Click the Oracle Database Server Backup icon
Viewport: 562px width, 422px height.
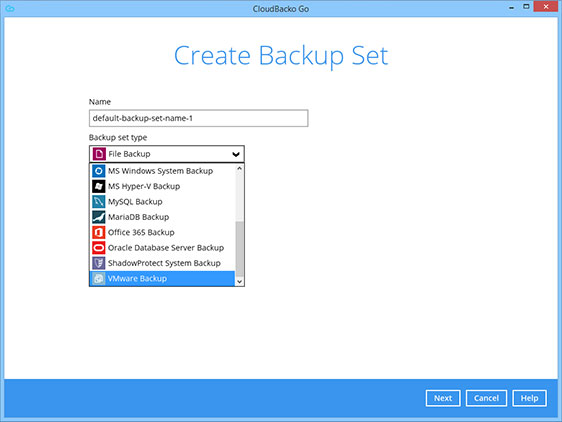pos(99,248)
